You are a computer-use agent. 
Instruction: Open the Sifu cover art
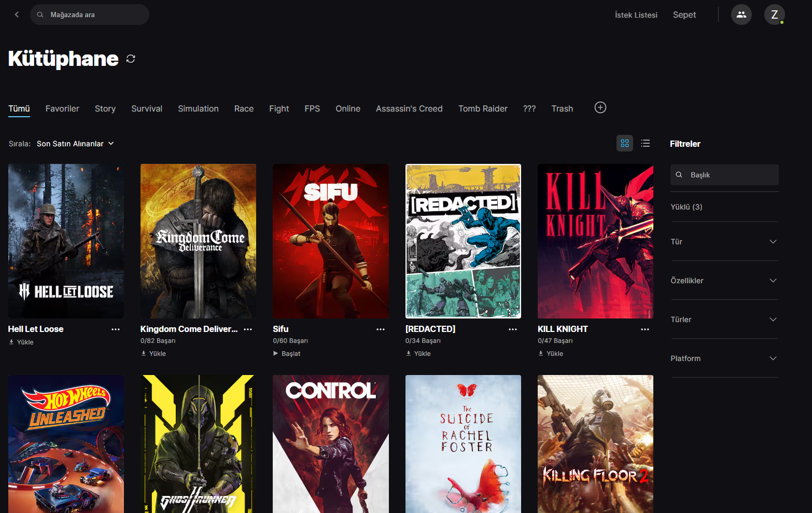(x=331, y=241)
